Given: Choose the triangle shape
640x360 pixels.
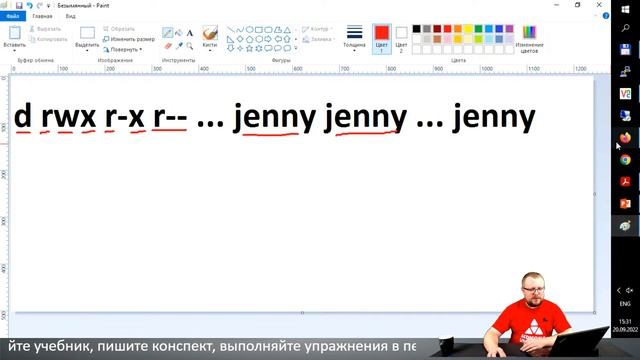Looking at the screenshot, I should tap(287, 30).
